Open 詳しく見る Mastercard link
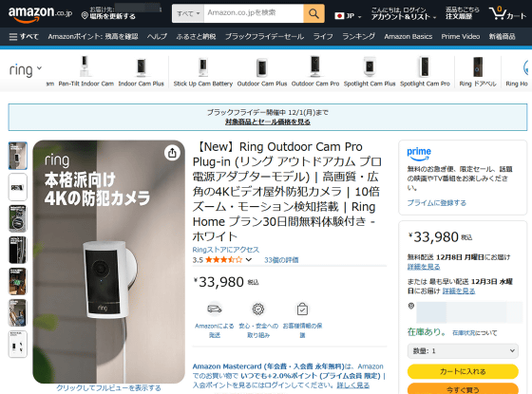 point(352,385)
